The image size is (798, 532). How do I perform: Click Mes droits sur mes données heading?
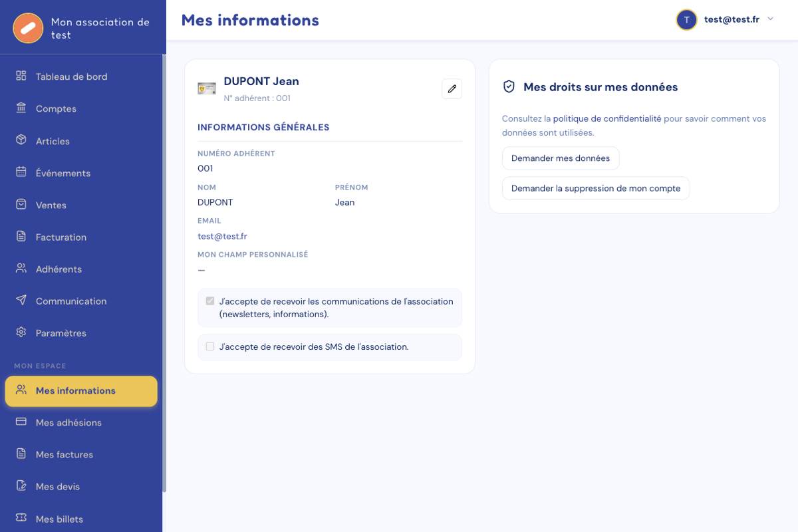pos(600,87)
